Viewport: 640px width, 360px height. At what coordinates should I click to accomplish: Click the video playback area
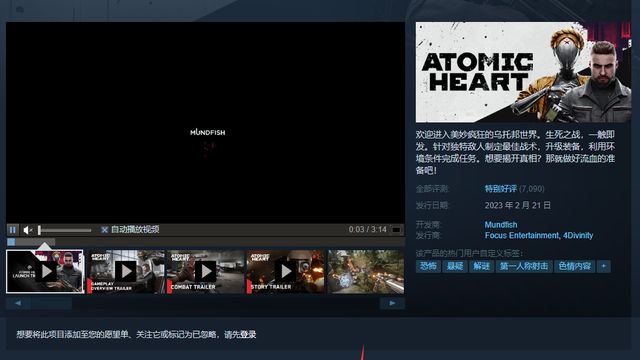(205, 122)
